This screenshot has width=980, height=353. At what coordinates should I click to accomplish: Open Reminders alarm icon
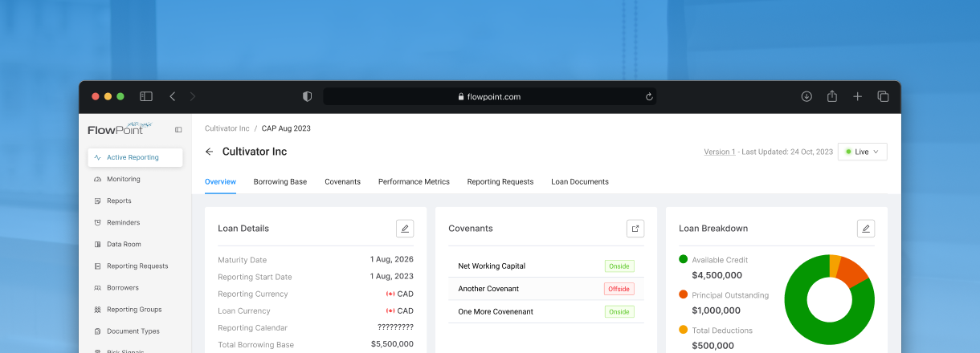pos(97,222)
